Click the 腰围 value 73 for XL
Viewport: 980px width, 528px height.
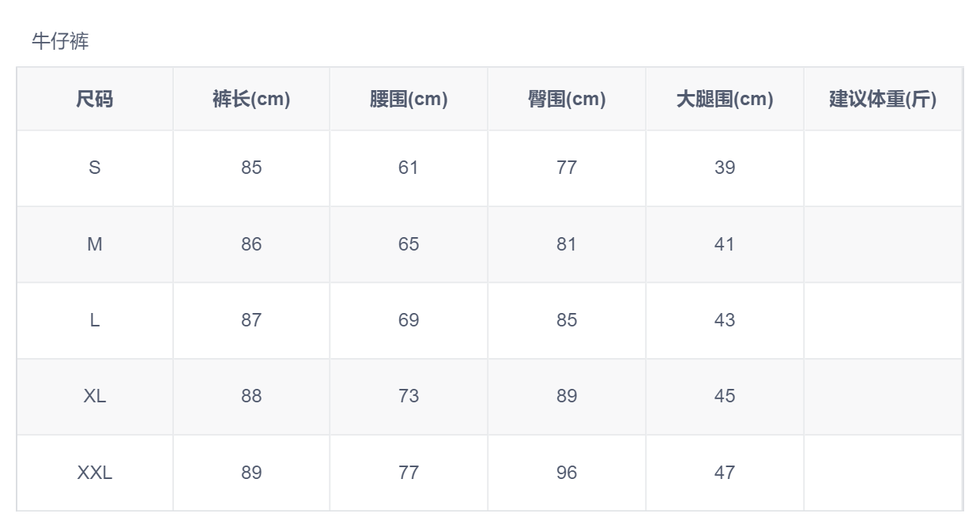click(x=409, y=396)
